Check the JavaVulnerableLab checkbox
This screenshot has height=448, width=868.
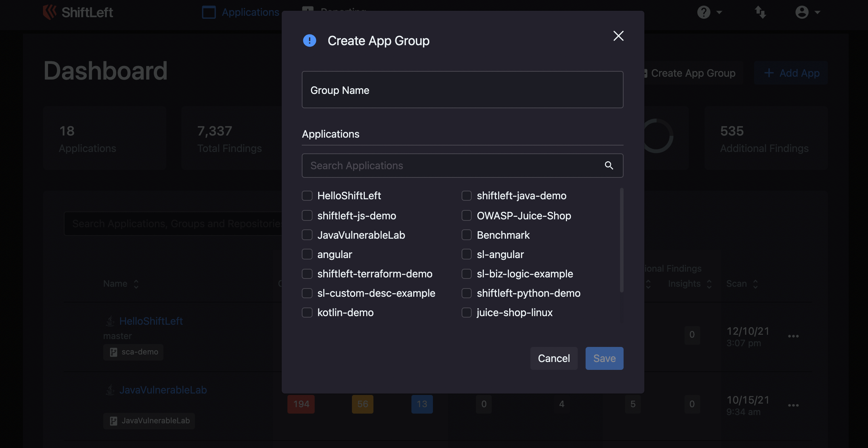click(x=307, y=235)
